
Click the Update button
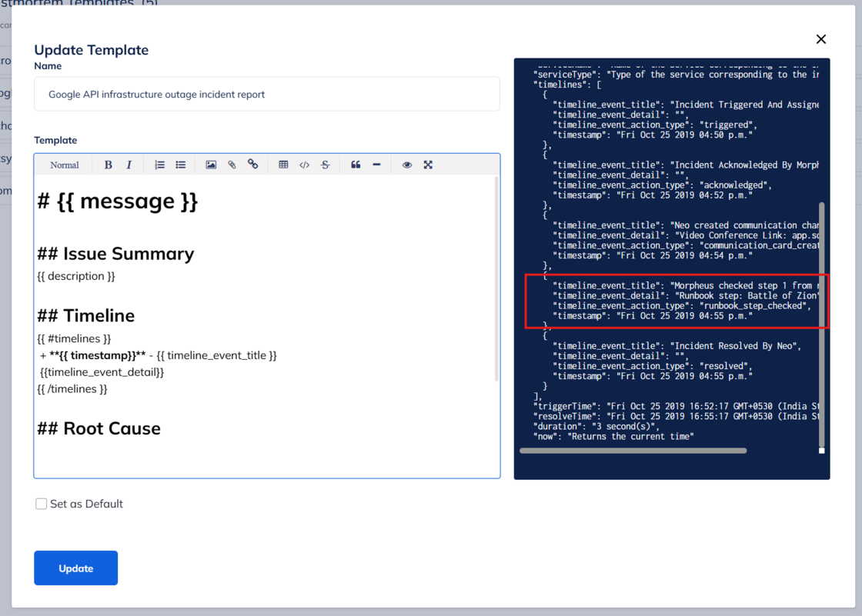tap(76, 568)
